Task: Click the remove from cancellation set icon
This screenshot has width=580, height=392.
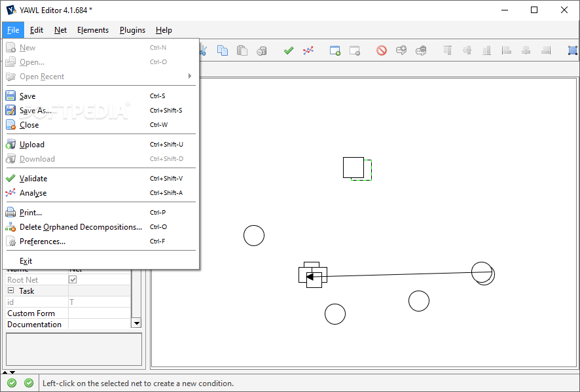Action: pos(420,50)
